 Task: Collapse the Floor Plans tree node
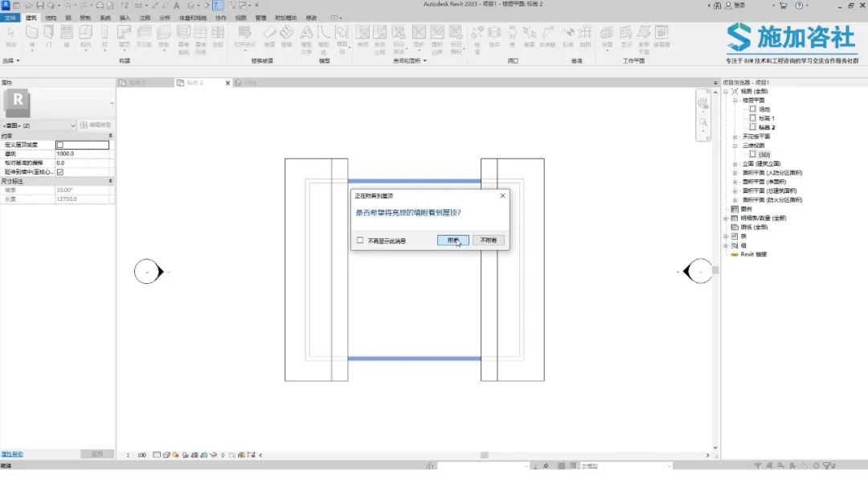tap(735, 100)
